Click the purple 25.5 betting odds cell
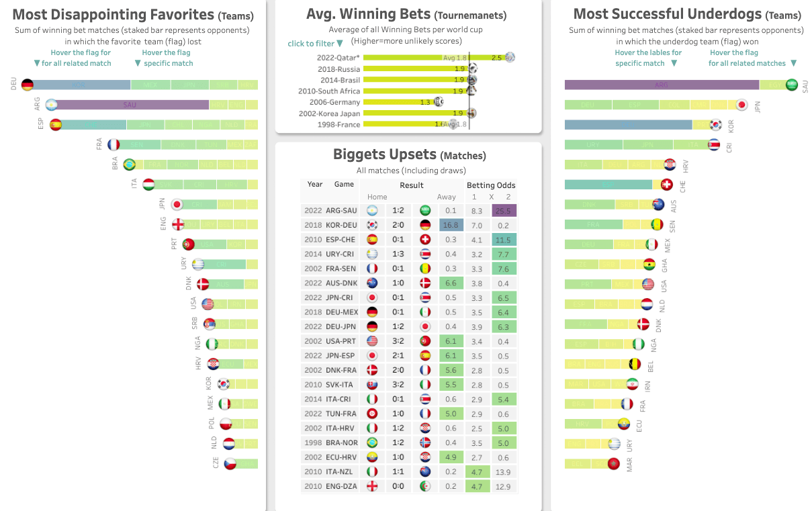812x511 pixels. pyautogui.click(x=504, y=211)
